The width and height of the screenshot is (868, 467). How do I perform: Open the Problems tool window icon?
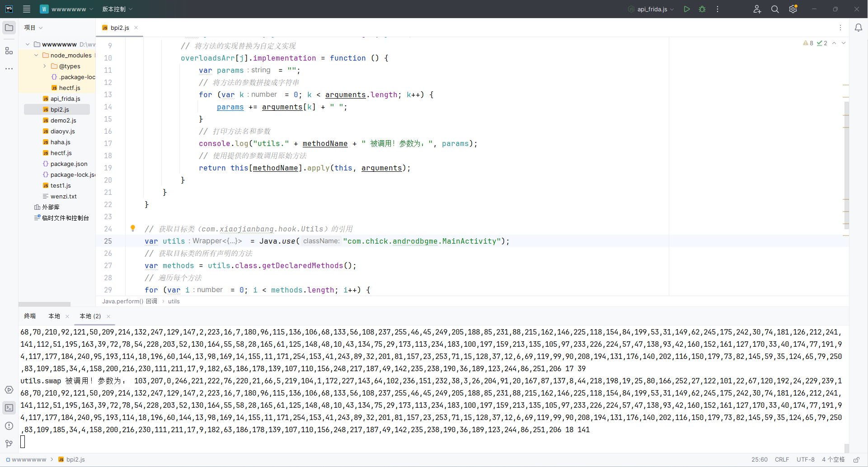(9, 426)
